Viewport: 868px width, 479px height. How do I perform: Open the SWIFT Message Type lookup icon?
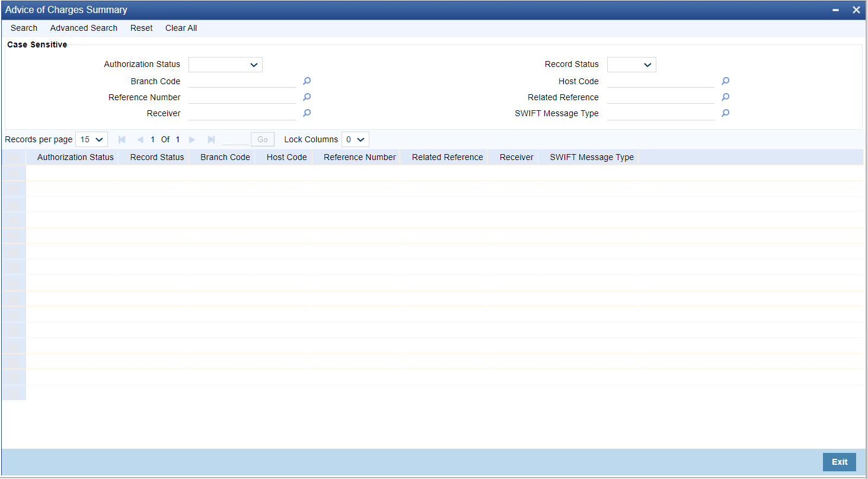pos(725,113)
